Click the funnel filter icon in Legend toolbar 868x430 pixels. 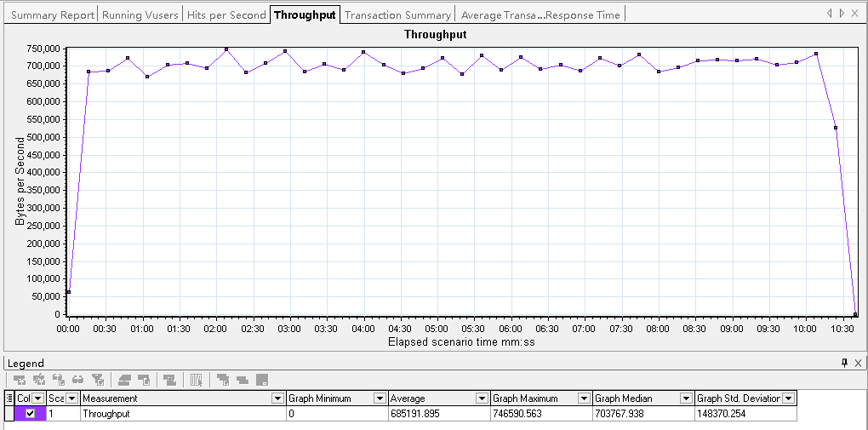tap(97, 380)
